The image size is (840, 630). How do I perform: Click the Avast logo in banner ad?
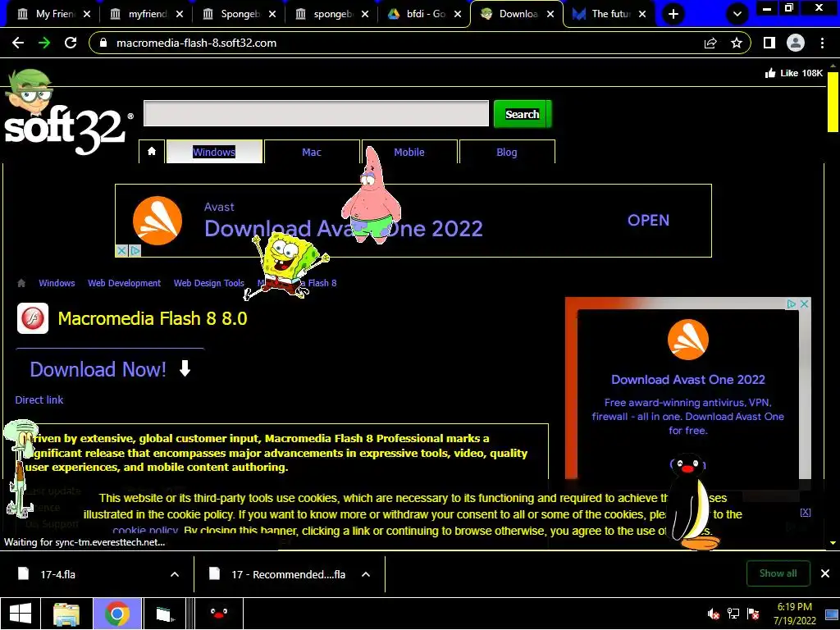point(157,221)
